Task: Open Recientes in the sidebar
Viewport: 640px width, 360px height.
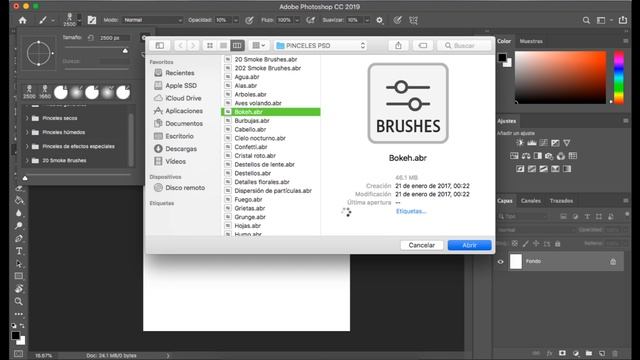Action: (x=180, y=73)
